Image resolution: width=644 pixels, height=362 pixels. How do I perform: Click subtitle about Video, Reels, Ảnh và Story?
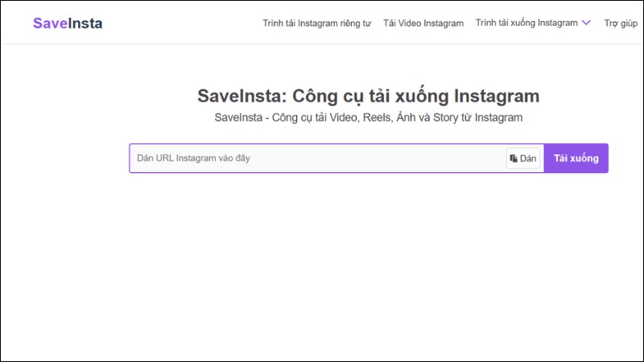369,117
